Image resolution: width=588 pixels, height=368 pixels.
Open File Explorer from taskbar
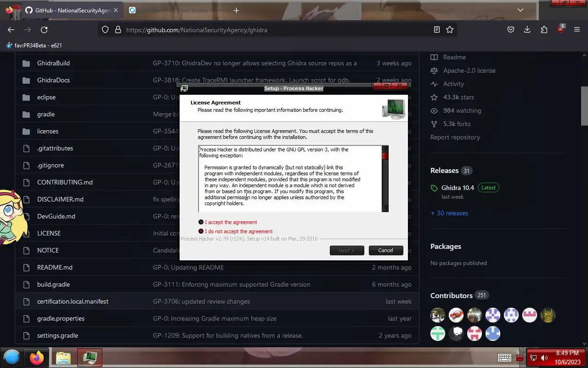(63, 357)
